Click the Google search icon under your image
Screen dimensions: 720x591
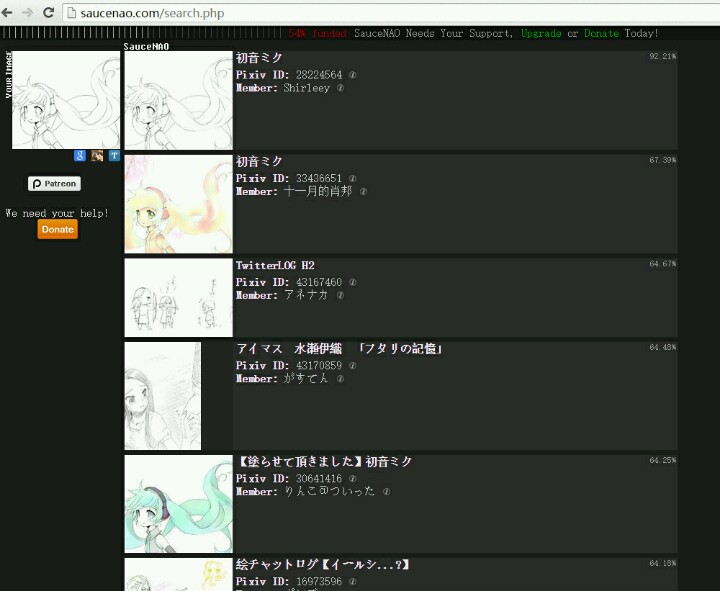[80, 156]
